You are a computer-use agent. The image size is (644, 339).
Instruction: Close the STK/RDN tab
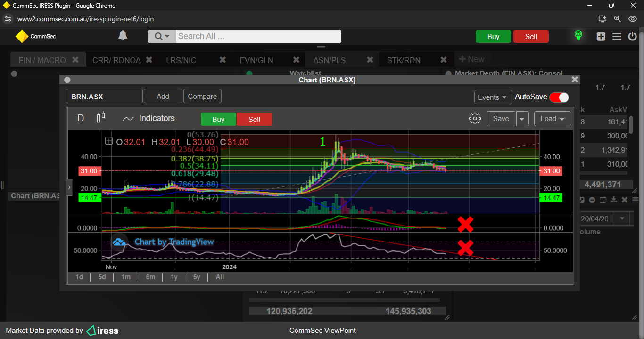443,60
